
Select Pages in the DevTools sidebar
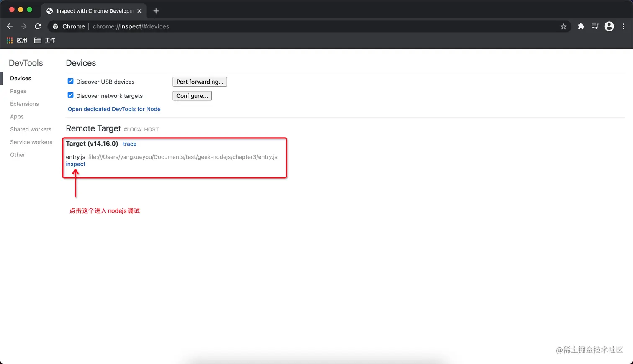point(18,91)
